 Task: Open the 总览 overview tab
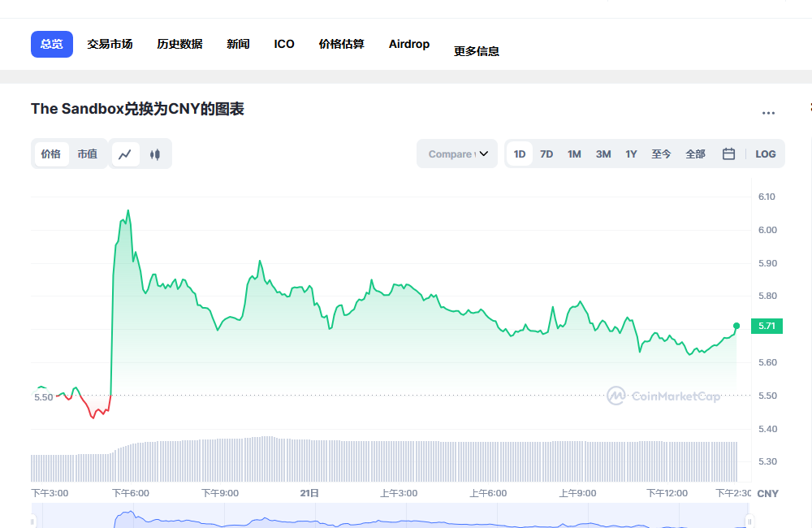tap(52, 44)
